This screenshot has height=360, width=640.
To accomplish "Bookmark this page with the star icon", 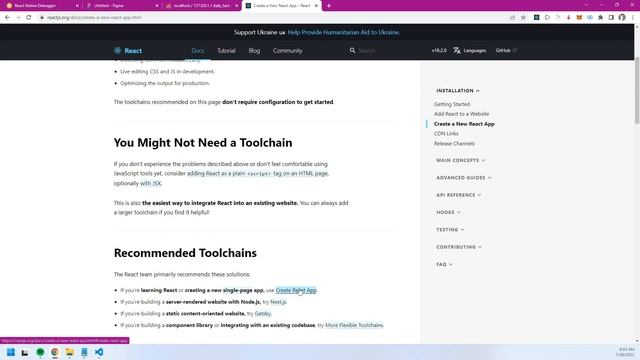I will coord(523,18).
